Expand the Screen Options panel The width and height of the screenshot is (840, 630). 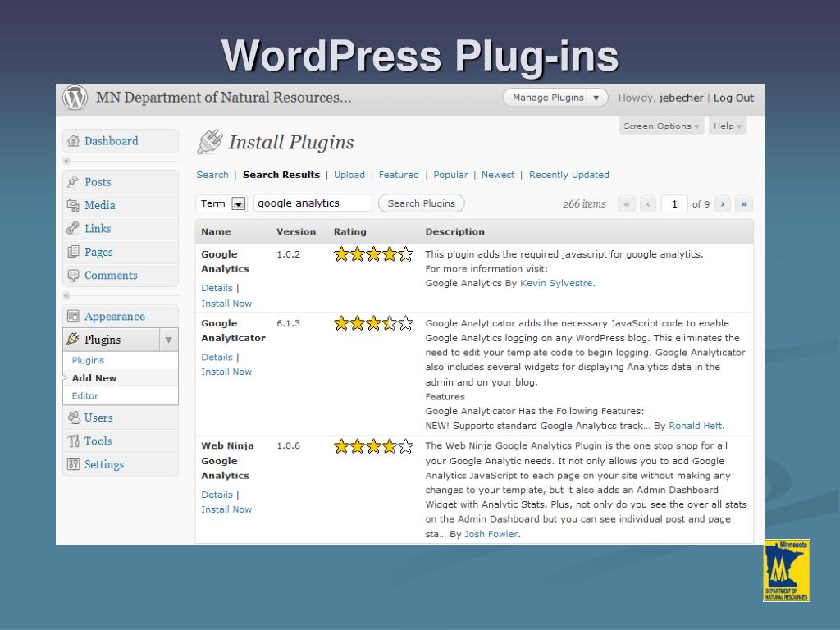tap(661, 126)
